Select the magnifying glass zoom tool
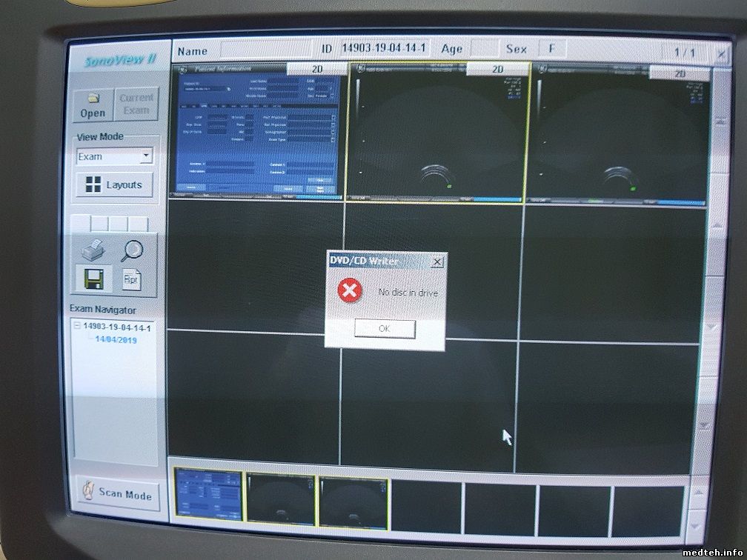This screenshot has width=747, height=560. click(132, 250)
